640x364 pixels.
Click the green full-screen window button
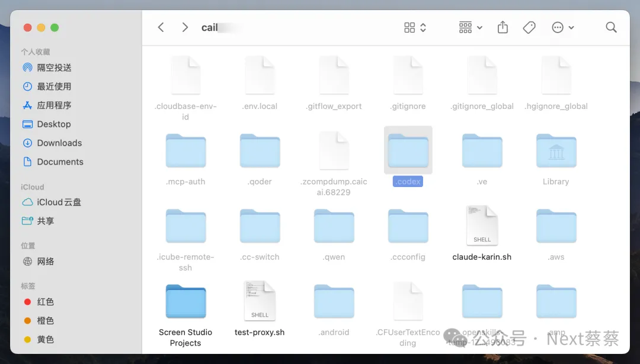point(55,27)
